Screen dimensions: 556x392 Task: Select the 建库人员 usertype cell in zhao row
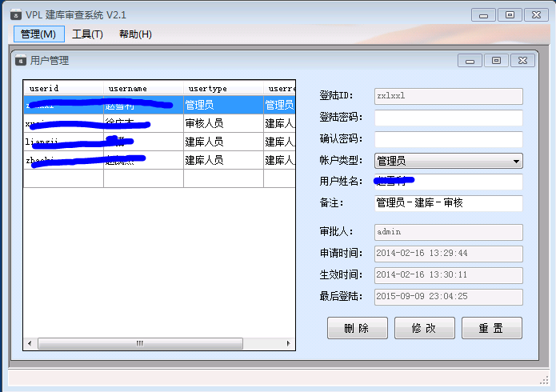point(223,160)
